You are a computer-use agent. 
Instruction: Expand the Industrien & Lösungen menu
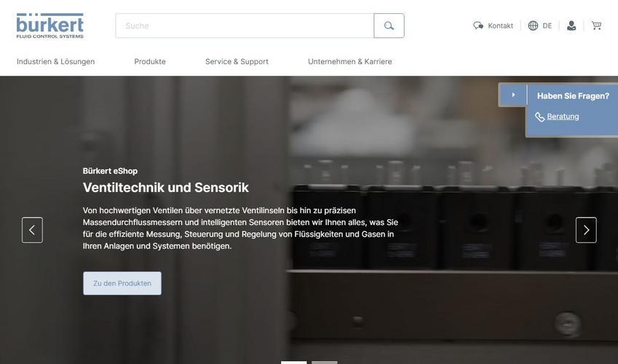(x=55, y=62)
